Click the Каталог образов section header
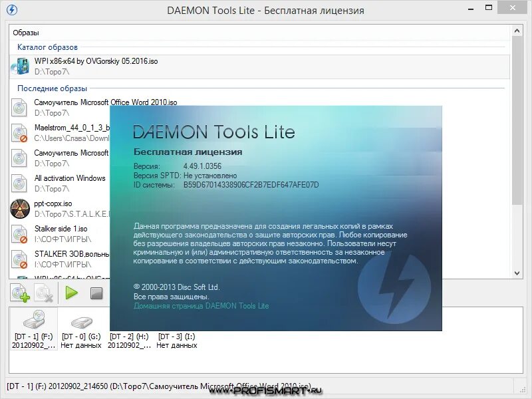 pos(47,47)
